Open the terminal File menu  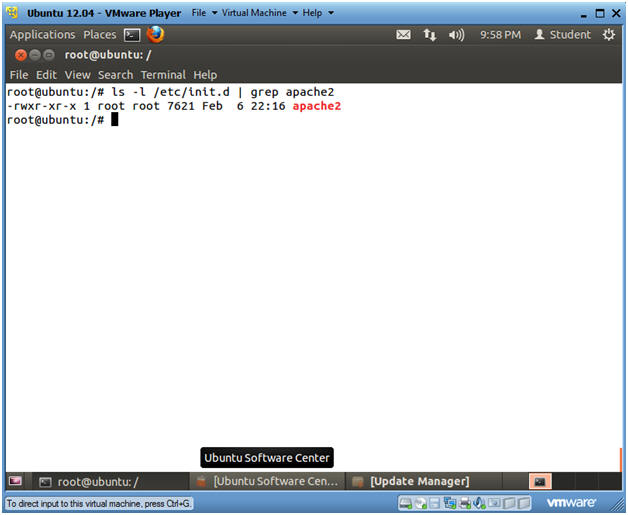click(19, 75)
